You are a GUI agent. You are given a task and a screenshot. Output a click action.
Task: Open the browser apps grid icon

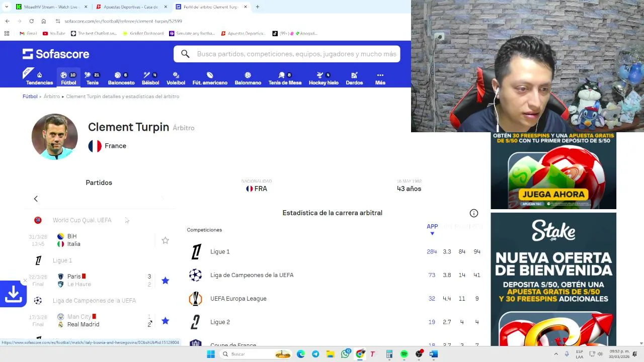tap(7, 33)
